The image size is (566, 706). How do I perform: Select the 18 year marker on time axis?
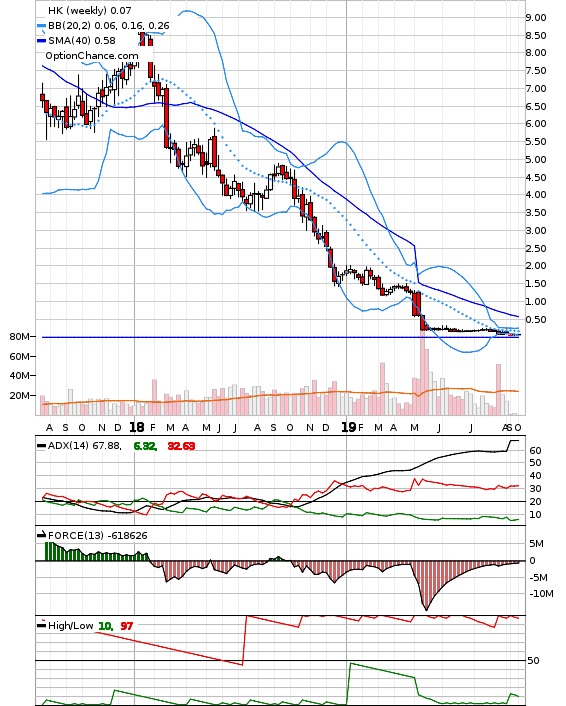[136, 427]
